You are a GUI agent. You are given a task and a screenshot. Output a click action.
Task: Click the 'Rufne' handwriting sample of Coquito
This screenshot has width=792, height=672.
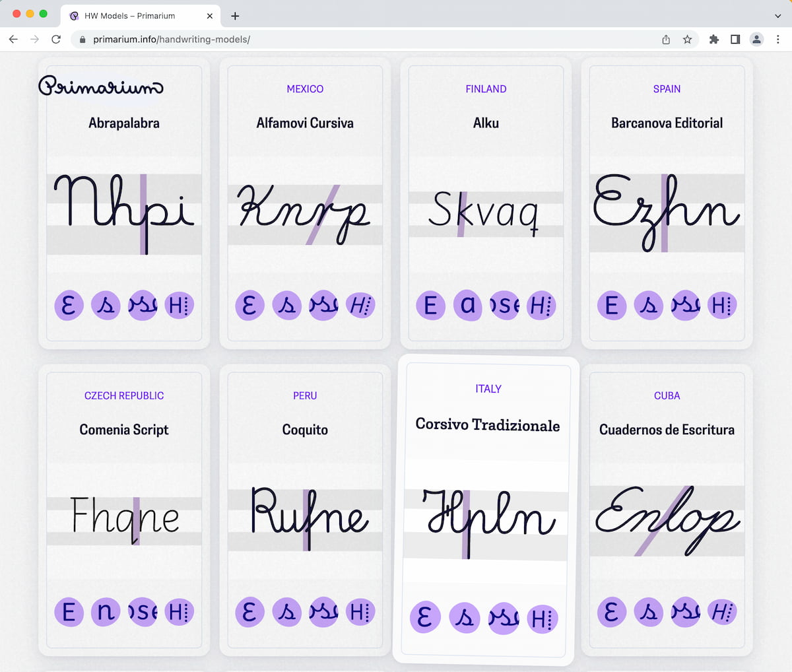[305, 520]
